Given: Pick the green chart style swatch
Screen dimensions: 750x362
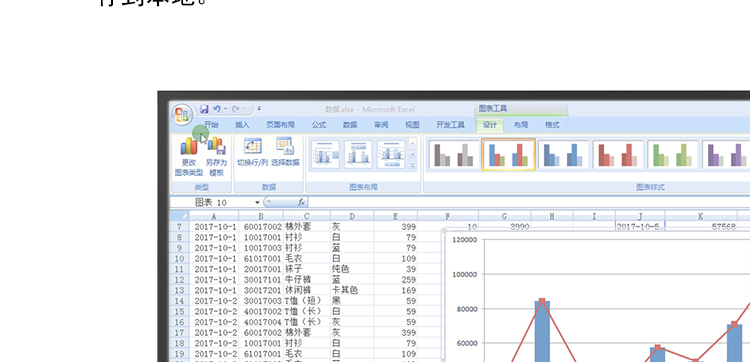Looking at the screenshot, I should 673,154.
